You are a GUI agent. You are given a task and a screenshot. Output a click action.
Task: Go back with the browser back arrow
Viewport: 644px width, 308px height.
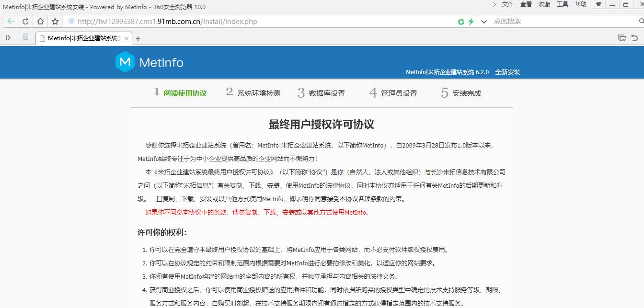(x=11, y=22)
